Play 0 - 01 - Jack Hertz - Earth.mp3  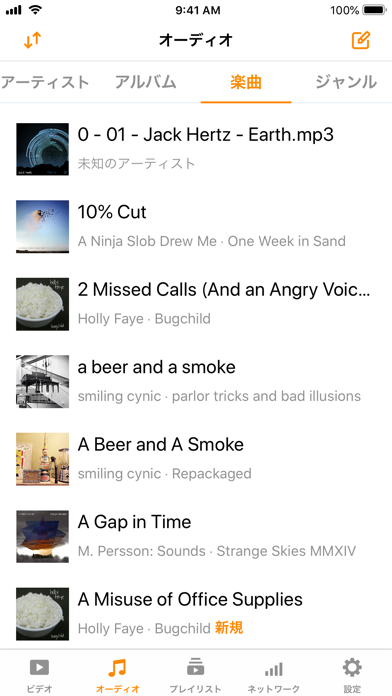[x=196, y=149]
